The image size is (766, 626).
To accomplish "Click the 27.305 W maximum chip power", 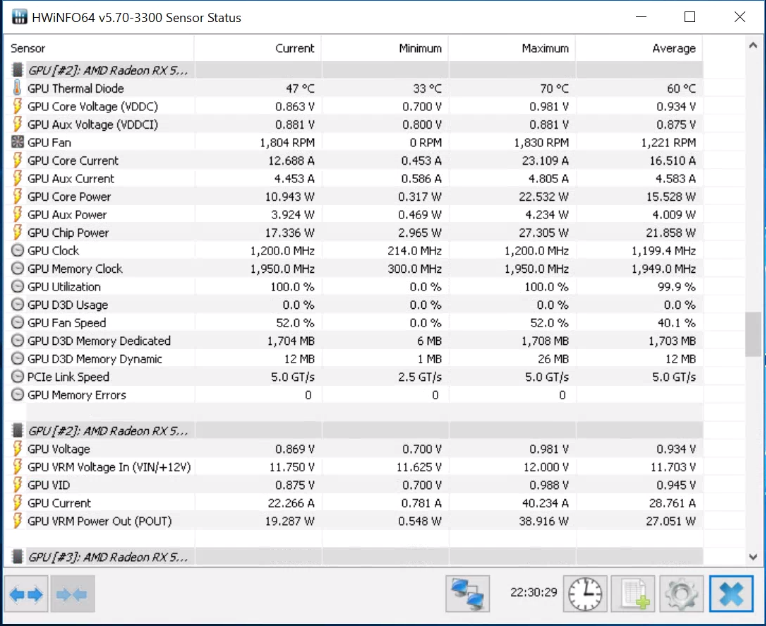I will click(544, 233).
